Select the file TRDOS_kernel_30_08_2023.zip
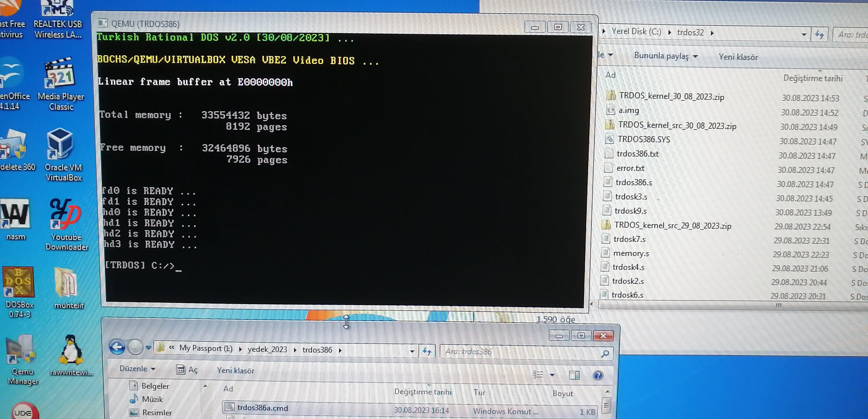This screenshot has height=419, width=868. point(665,96)
